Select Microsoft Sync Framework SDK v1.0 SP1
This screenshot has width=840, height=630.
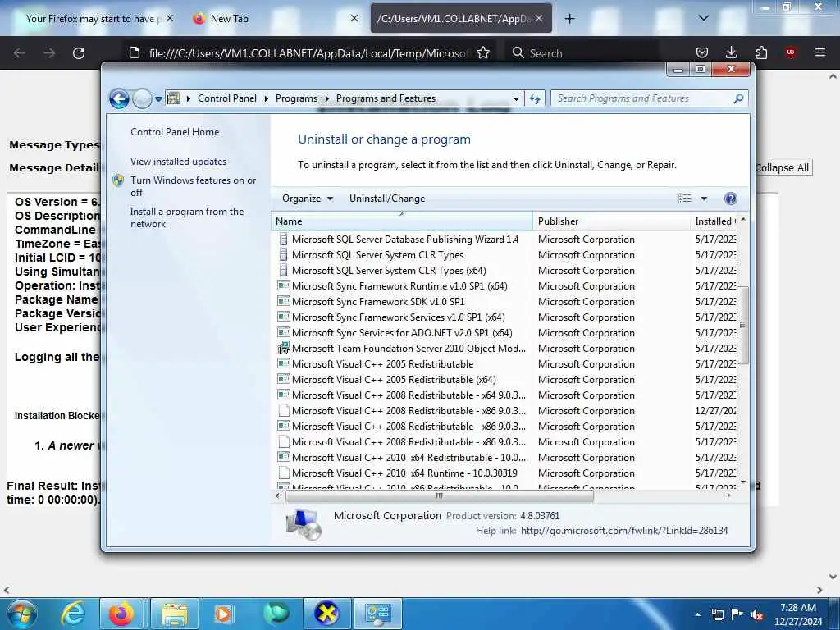[378, 302]
